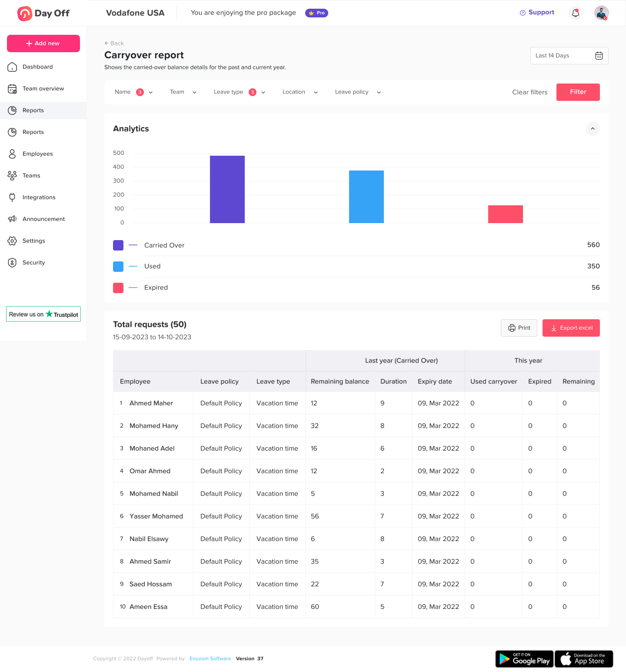Click the Integrations plug icon
The image size is (626, 672).
[x=12, y=197]
